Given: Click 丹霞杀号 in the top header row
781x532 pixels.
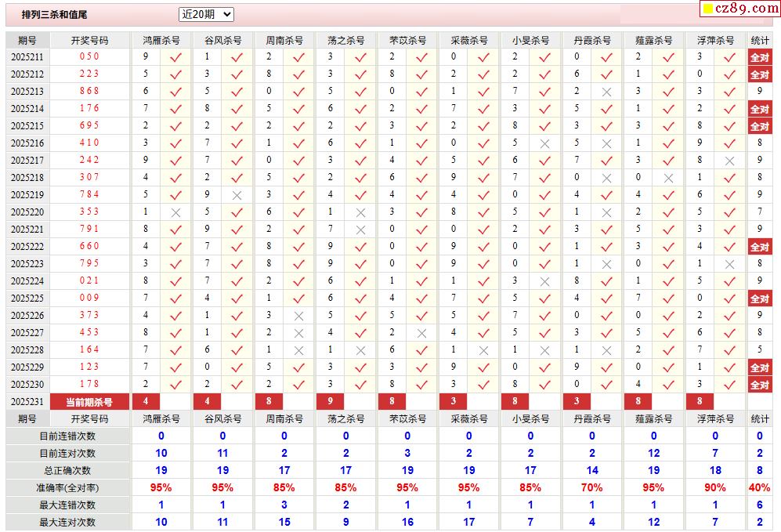Looking at the screenshot, I should click(x=592, y=40).
